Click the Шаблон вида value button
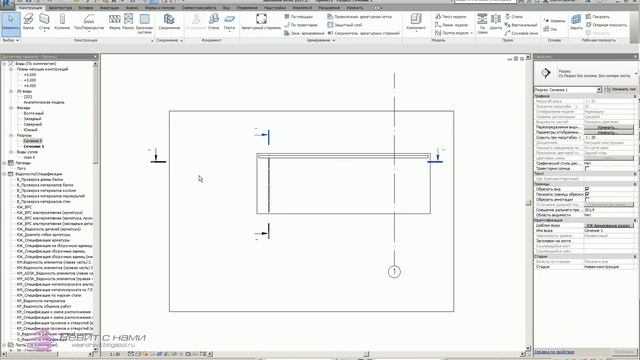 point(609,225)
